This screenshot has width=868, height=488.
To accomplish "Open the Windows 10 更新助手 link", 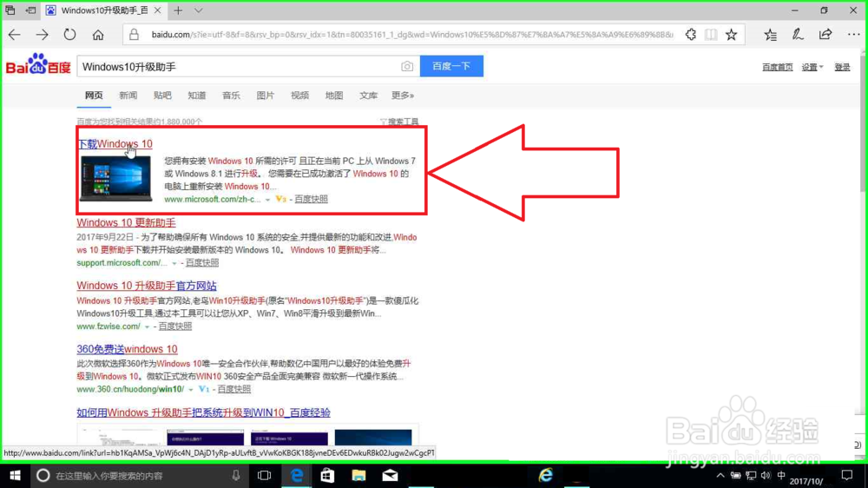I will pyautogui.click(x=126, y=222).
